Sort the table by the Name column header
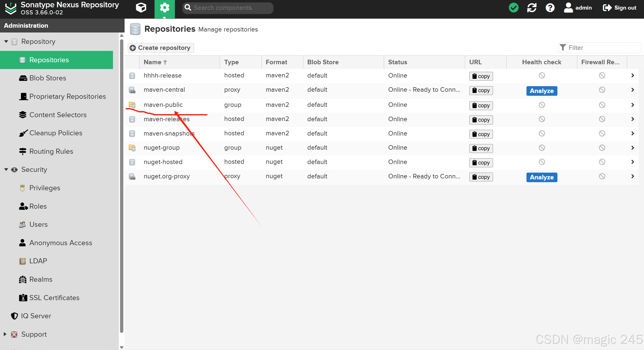The width and height of the screenshot is (644, 350). point(153,62)
